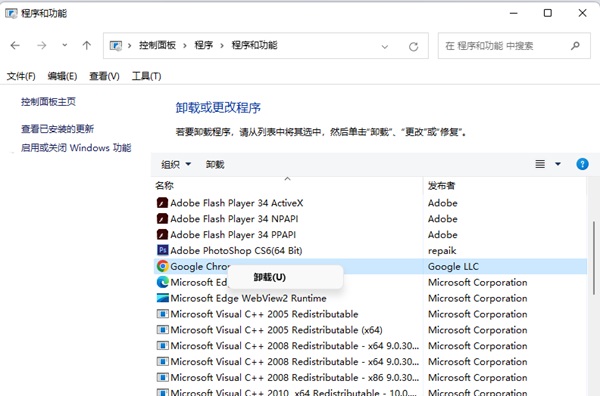This screenshot has width=600, height=396.
Task: Open the 查看(V) menu
Action: (x=104, y=76)
